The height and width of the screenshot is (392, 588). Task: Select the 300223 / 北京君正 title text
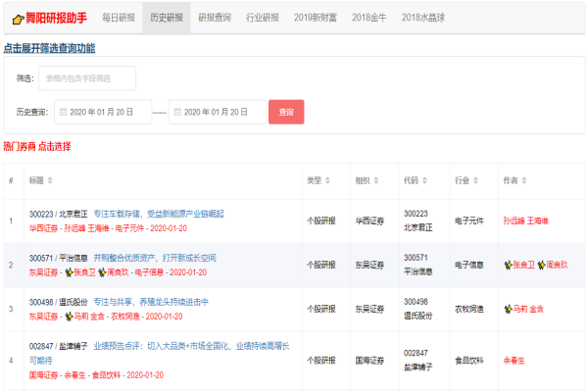[x=59, y=214]
